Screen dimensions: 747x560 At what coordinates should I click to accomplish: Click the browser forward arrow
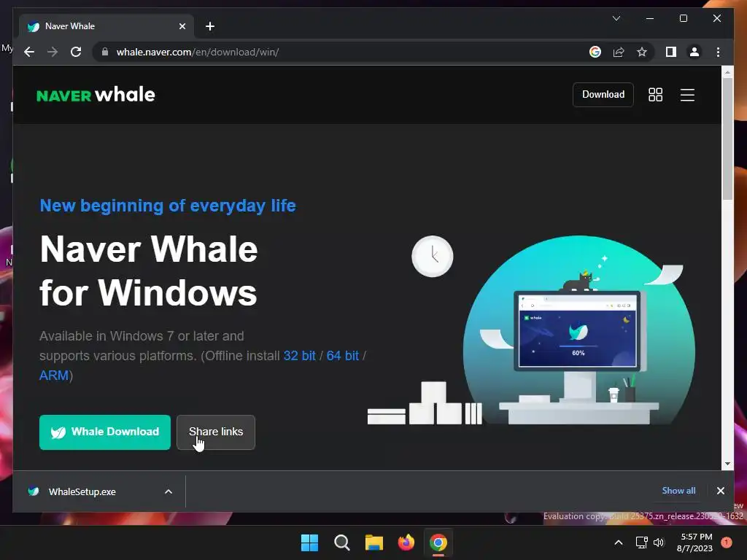pos(53,52)
